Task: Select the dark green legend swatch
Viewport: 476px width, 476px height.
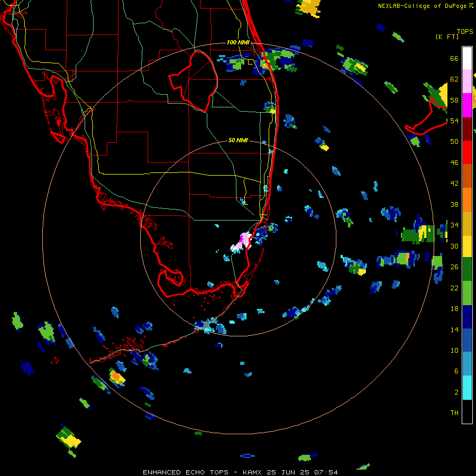Action: click(x=467, y=269)
